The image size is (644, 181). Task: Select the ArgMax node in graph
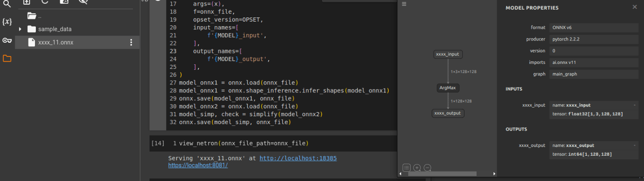448,87
